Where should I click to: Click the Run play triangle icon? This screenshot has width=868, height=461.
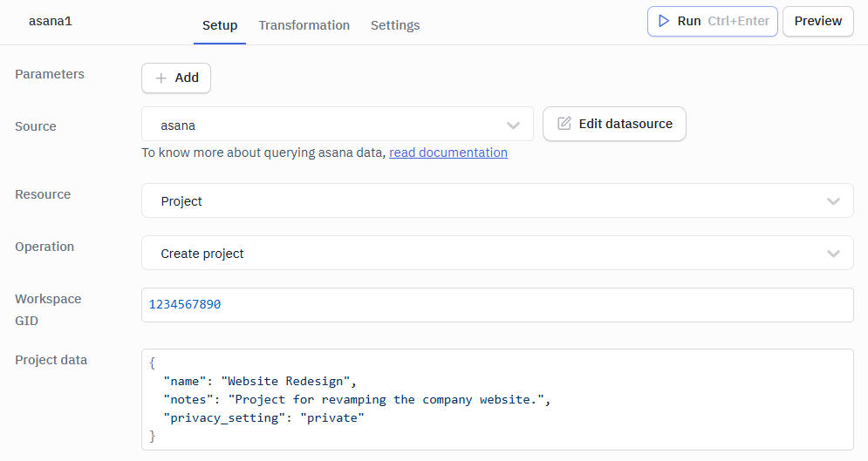(663, 21)
